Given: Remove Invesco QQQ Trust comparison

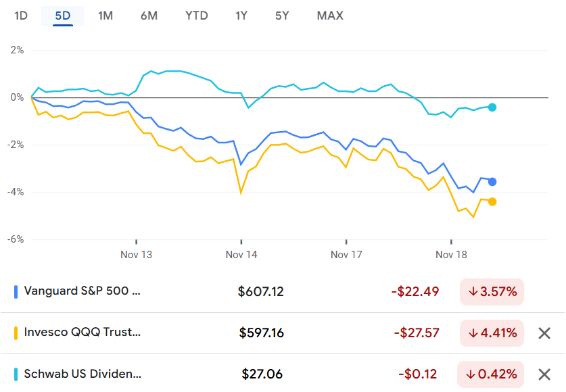Looking at the screenshot, I should click(544, 333).
